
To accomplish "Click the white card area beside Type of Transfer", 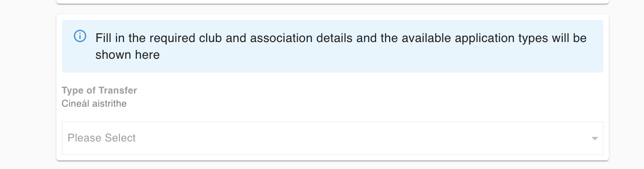I will (361, 96).
